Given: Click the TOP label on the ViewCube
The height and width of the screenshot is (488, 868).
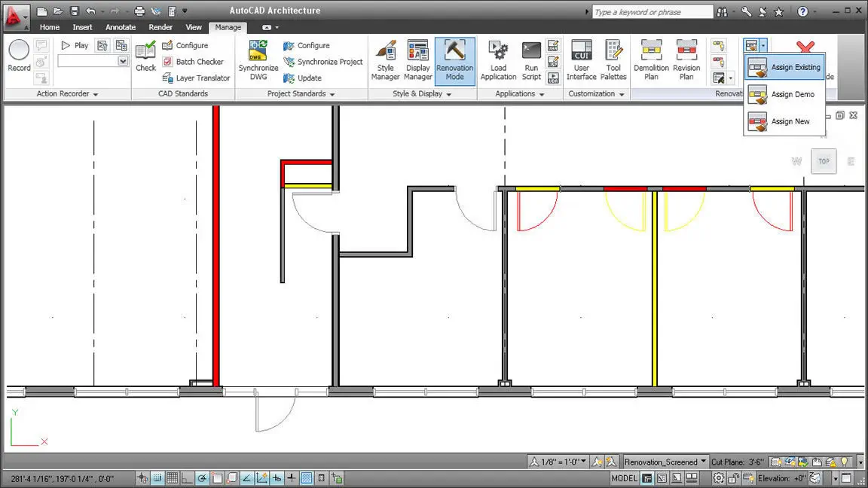Looking at the screenshot, I should pyautogui.click(x=823, y=160).
